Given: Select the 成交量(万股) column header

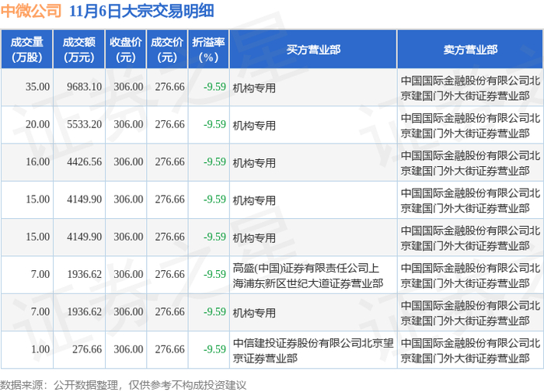Looking at the screenshot, I should [x=26, y=49].
